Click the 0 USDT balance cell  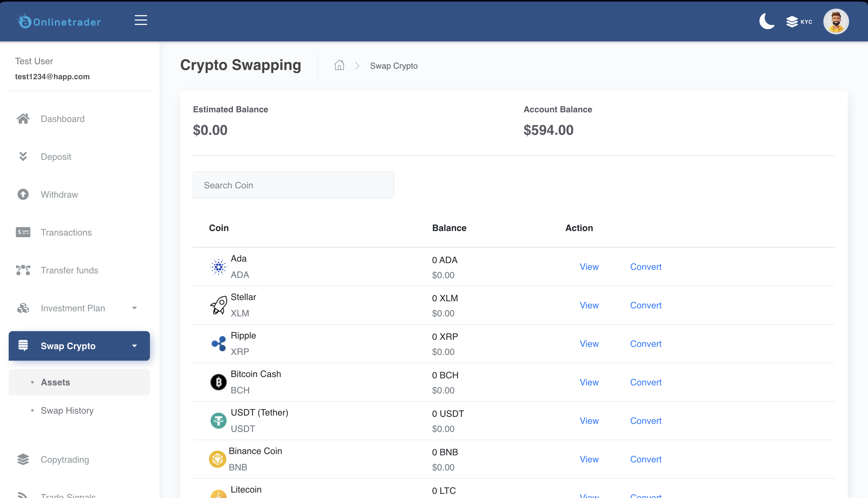[x=448, y=414]
